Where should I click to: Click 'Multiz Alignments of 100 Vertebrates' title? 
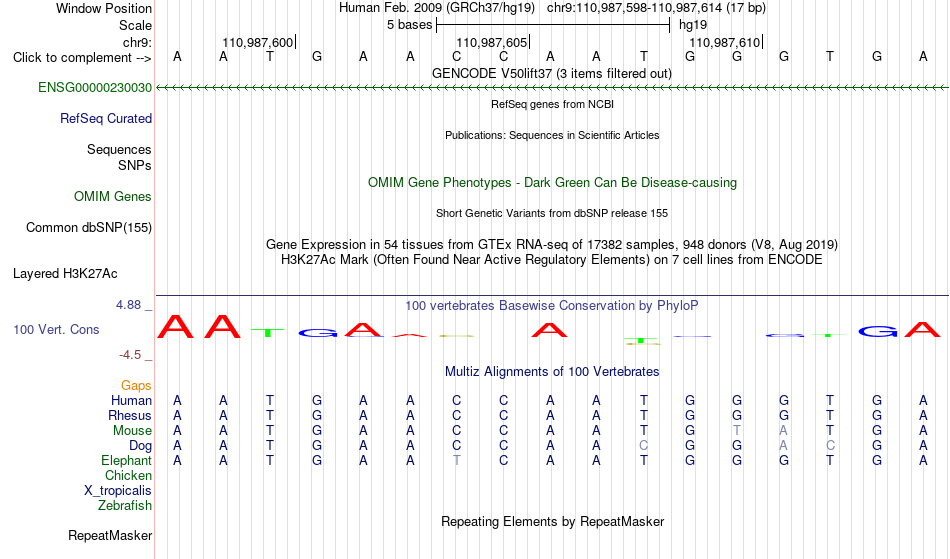tap(552, 372)
